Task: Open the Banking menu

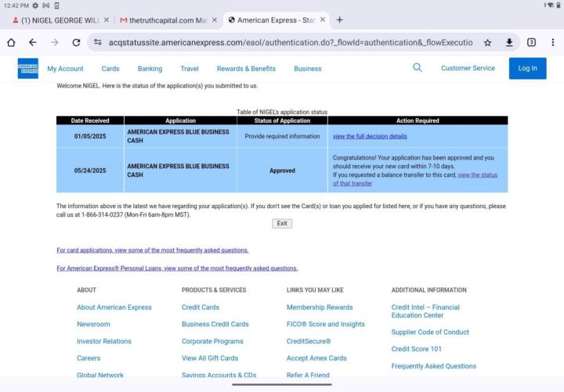Action: point(150,69)
